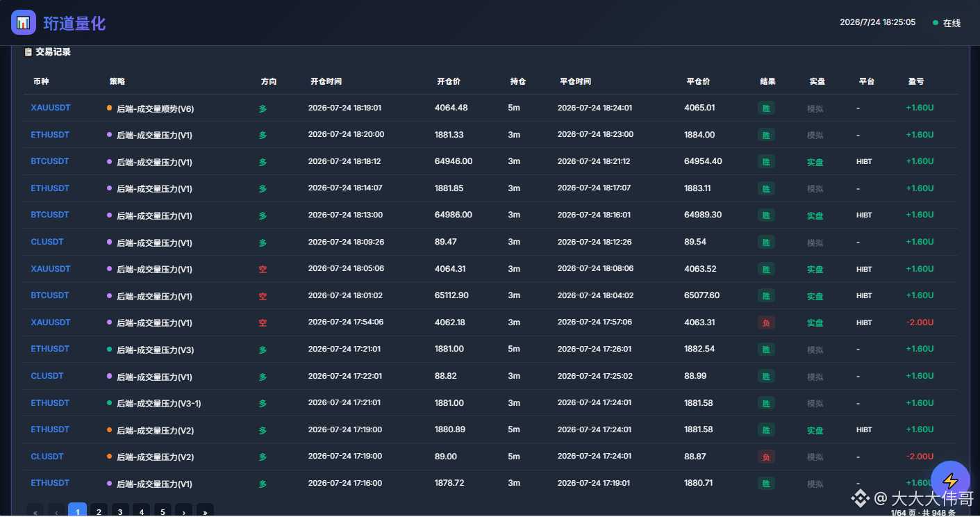Click the 结果 column header
The height and width of the screenshot is (517, 980).
(x=767, y=81)
